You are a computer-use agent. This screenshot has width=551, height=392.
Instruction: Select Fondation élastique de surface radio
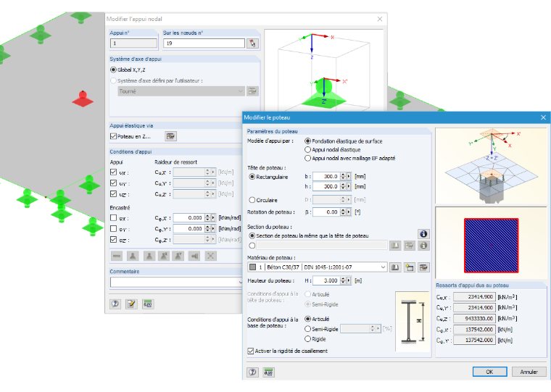(308, 141)
